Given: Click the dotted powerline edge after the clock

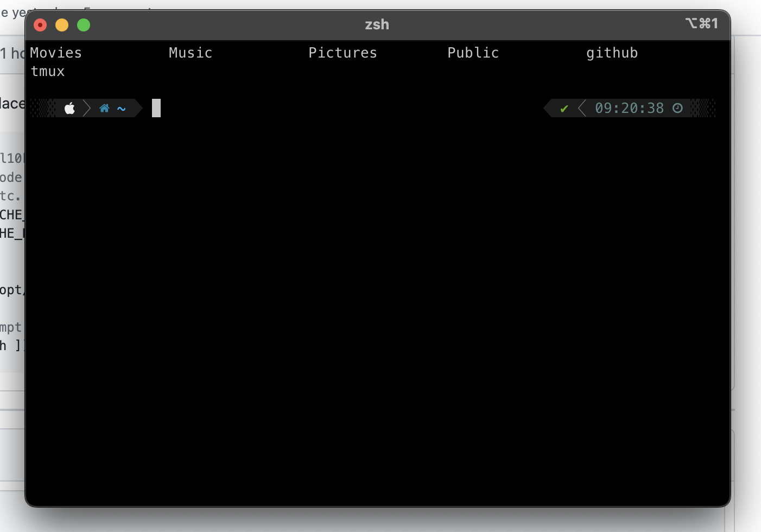Looking at the screenshot, I should point(703,108).
